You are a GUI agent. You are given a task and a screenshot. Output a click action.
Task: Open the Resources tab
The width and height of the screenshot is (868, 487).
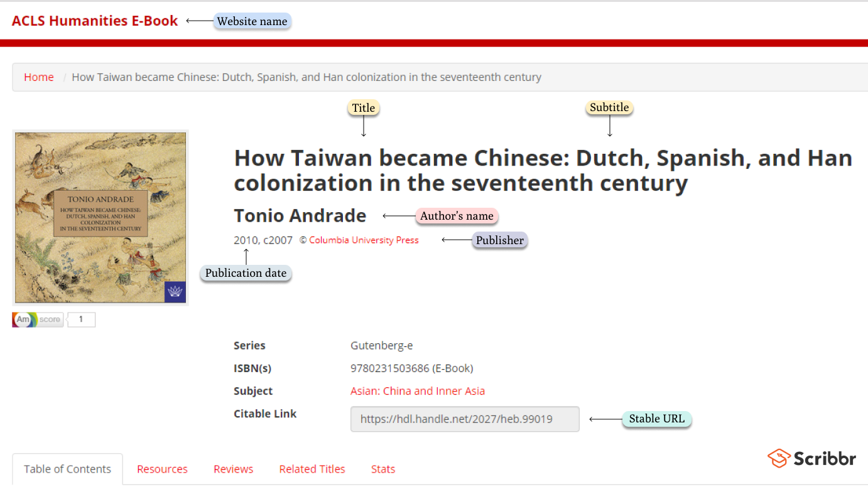162,469
